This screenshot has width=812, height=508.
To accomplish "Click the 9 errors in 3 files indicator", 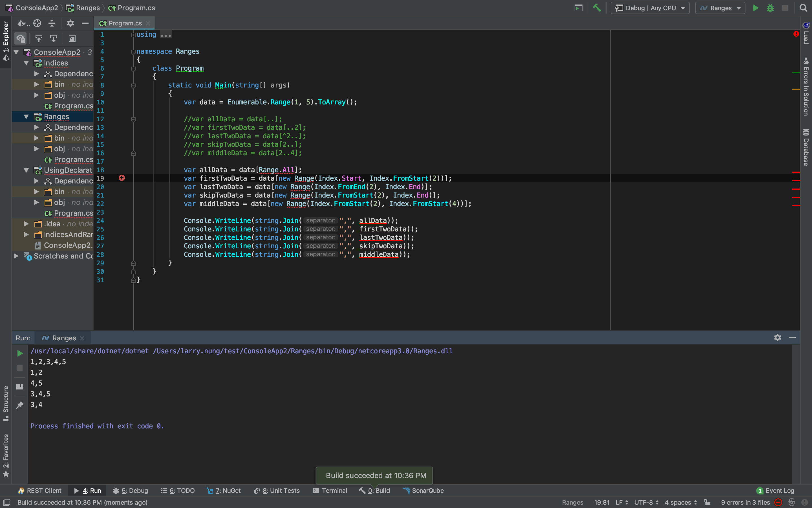I will click(745, 502).
